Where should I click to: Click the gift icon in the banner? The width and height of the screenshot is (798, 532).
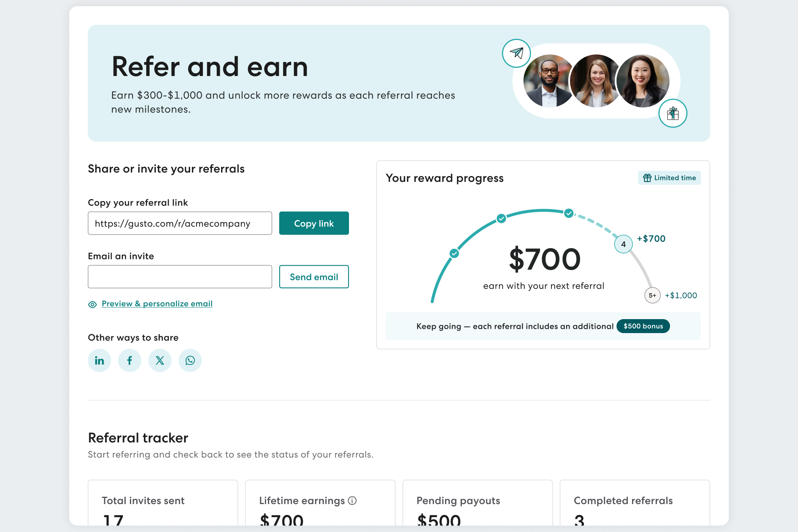(x=673, y=113)
